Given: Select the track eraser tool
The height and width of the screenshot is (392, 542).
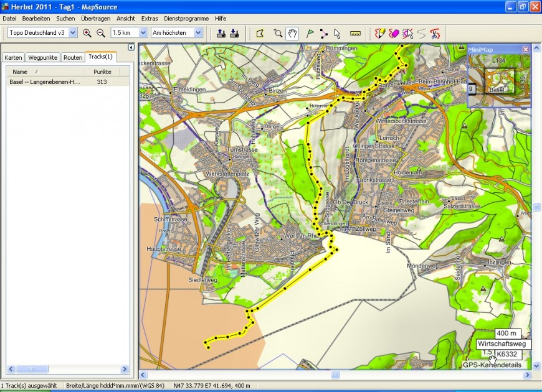Looking at the screenshot, I should pos(394,33).
